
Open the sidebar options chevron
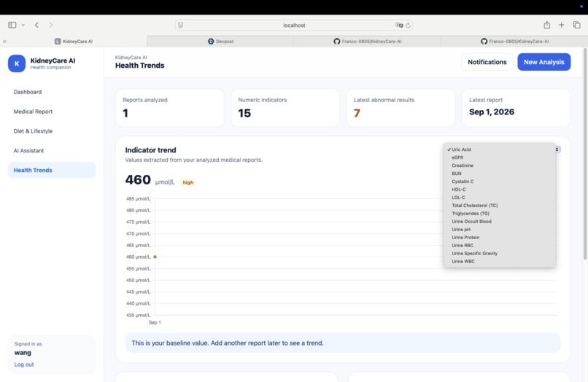(23, 25)
